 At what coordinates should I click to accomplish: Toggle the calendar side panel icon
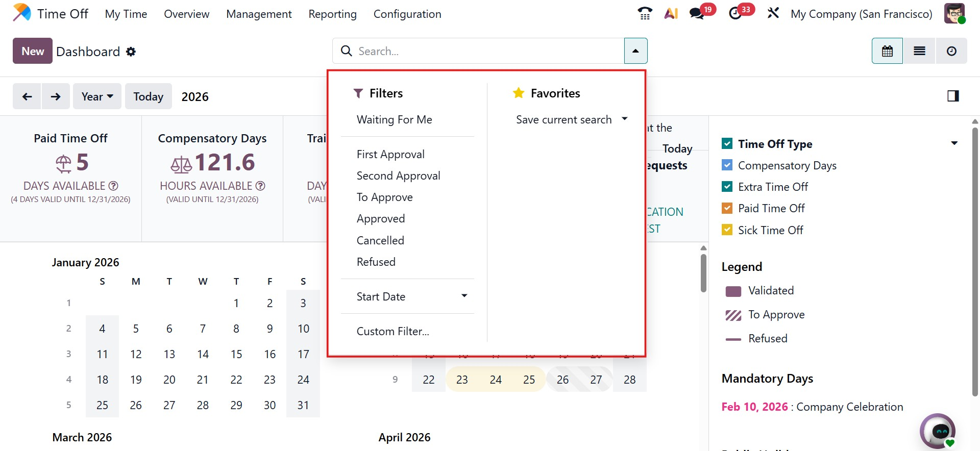pos(953,96)
